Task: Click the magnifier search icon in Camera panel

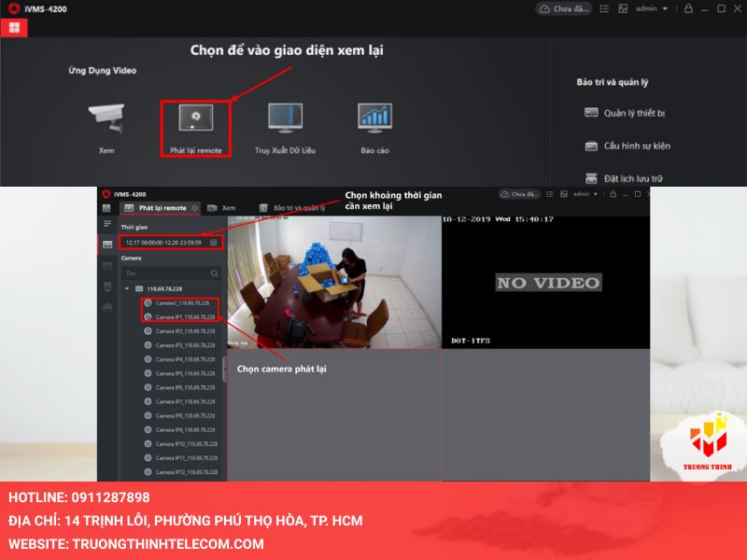Action: (215, 273)
